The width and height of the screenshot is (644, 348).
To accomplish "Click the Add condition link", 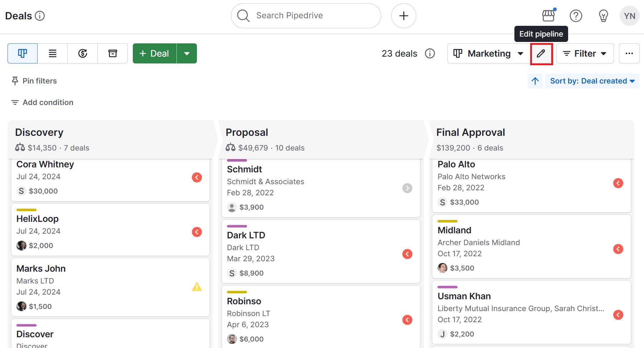I will [42, 102].
